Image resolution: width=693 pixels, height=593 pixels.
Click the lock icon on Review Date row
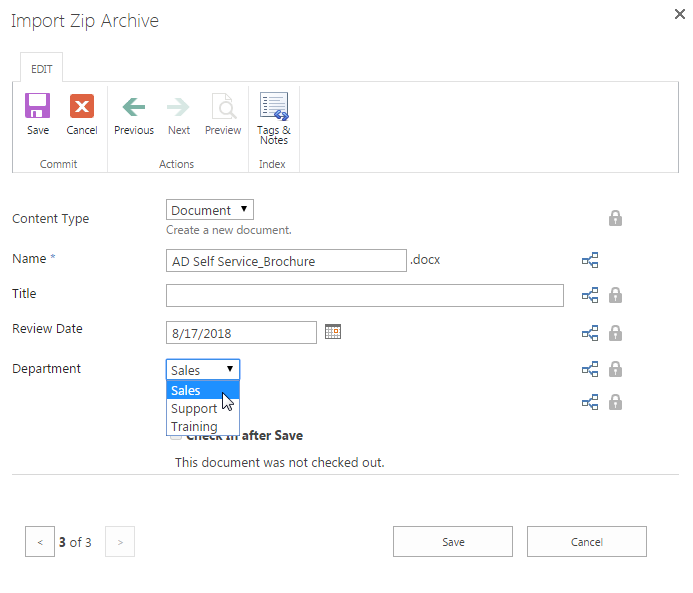point(616,333)
